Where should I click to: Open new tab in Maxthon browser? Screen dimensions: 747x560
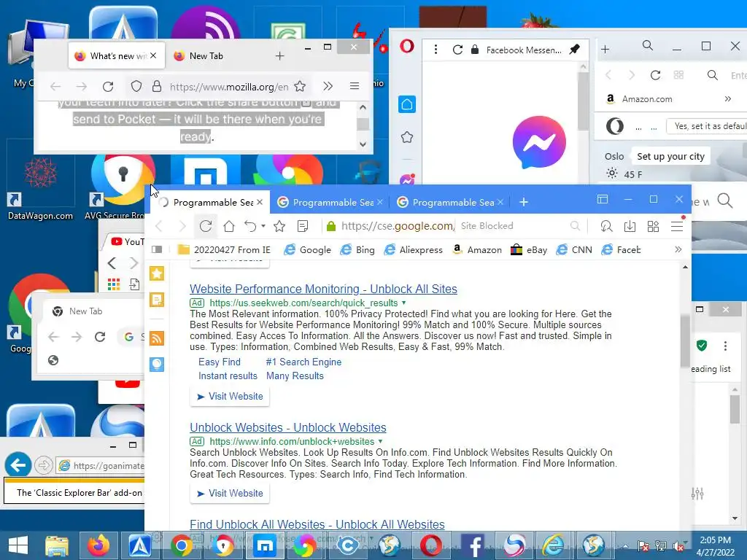524,202
